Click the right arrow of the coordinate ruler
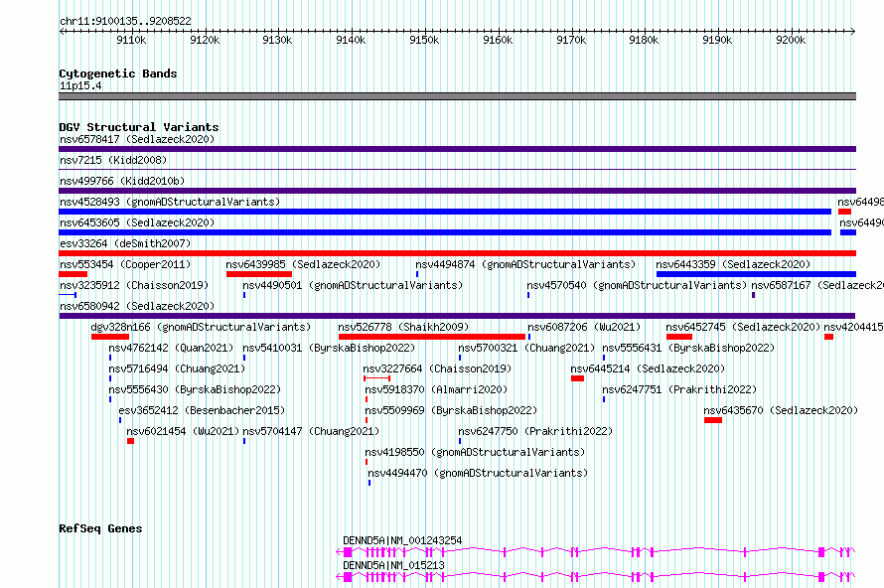The image size is (884, 588). [853, 32]
